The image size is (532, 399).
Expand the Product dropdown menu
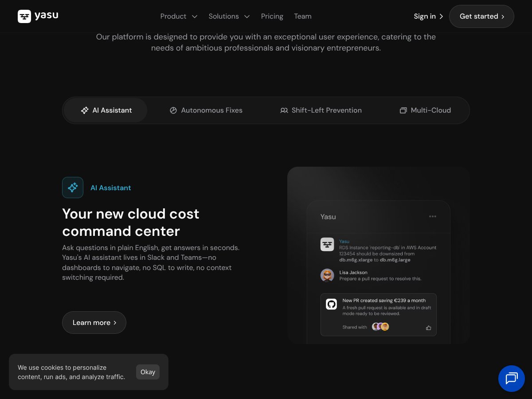(x=179, y=16)
